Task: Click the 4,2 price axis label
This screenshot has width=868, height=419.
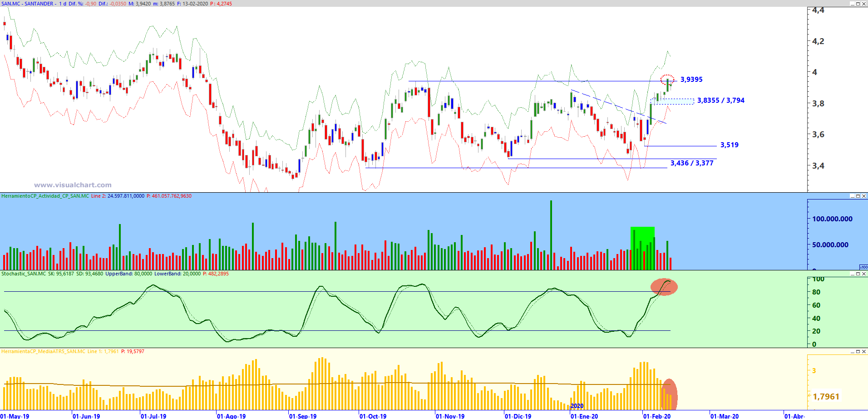Action: [x=818, y=41]
